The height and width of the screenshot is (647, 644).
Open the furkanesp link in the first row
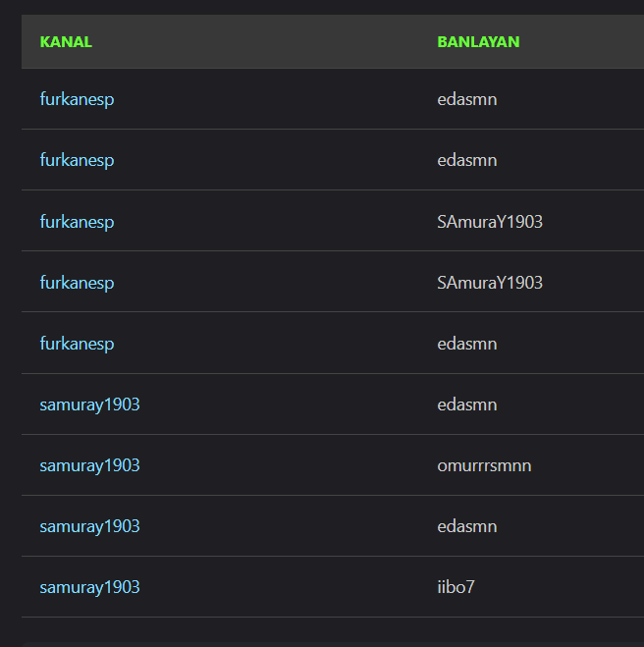77,99
